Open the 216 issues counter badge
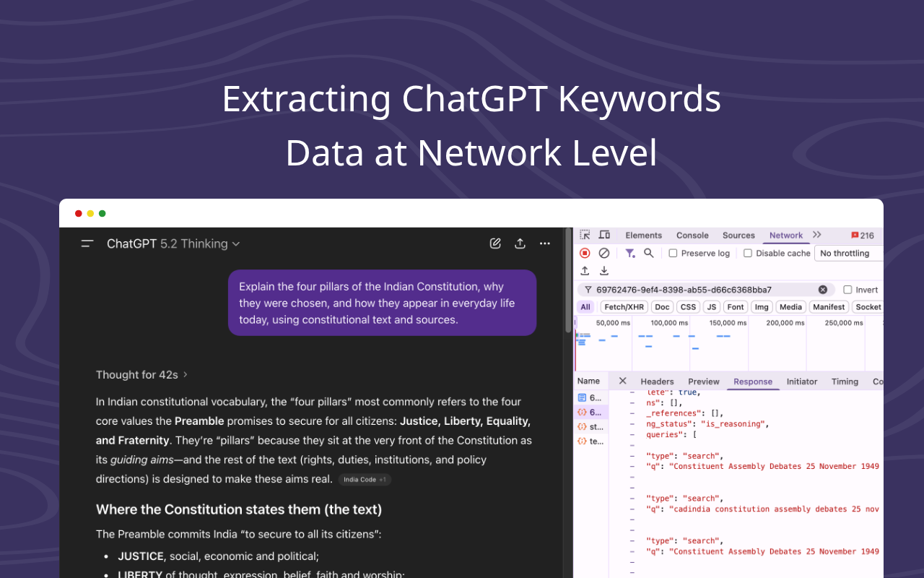The image size is (924, 578). pos(863,236)
